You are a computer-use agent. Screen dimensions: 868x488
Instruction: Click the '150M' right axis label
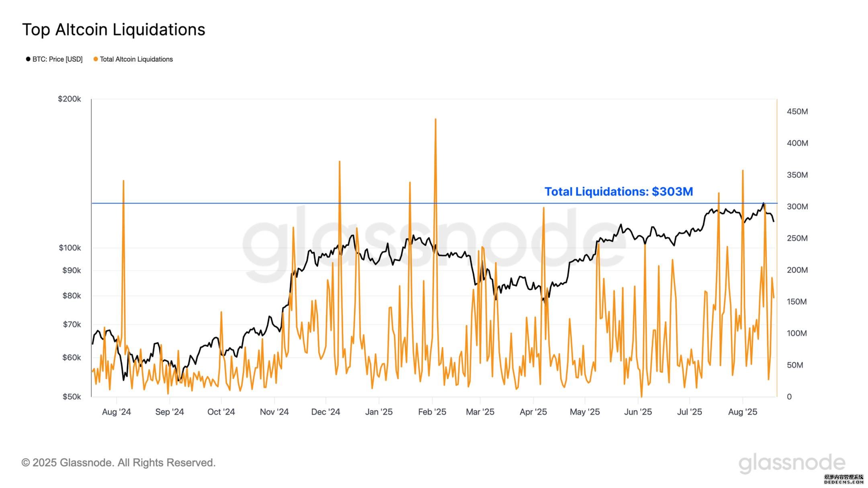pos(796,302)
